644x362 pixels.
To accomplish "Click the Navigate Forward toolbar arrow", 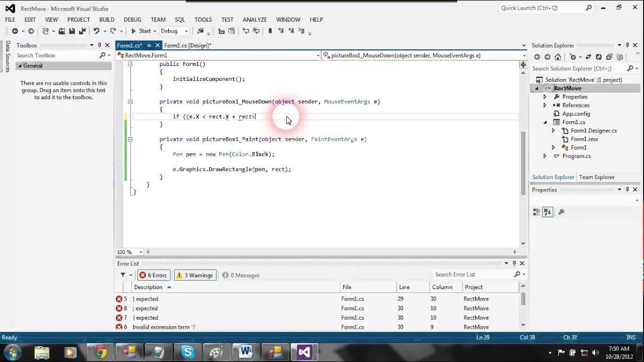I will [31, 31].
